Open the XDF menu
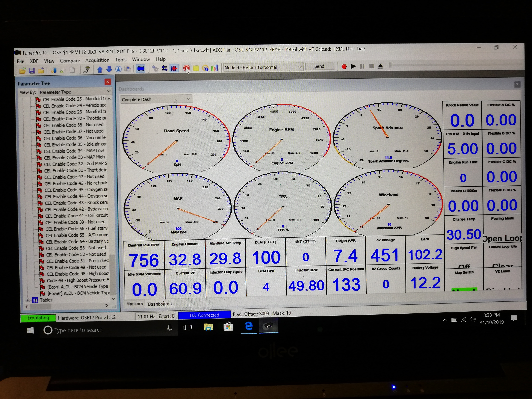The image size is (532, 399). pyautogui.click(x=34, y=61)
